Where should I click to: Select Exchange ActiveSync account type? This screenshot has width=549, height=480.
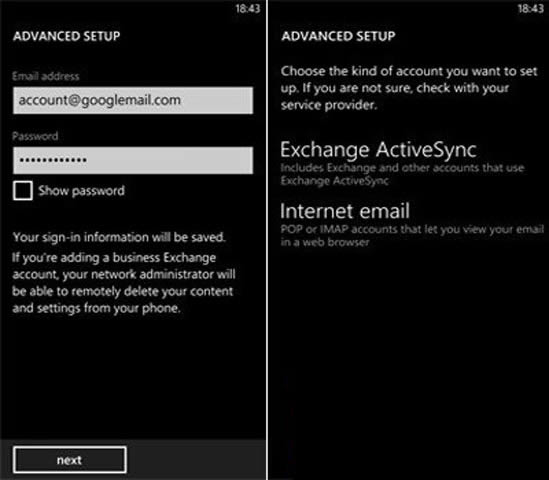378,150
